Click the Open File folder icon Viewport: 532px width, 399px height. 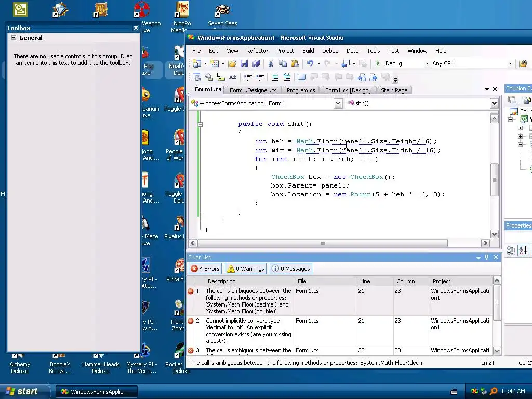(232, 63)
